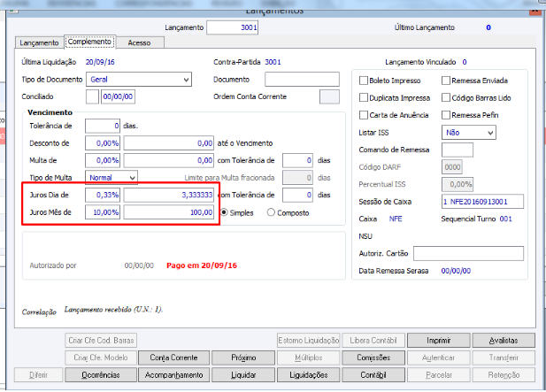Click the Juros Dia value field 3,333333

(168, 195)
